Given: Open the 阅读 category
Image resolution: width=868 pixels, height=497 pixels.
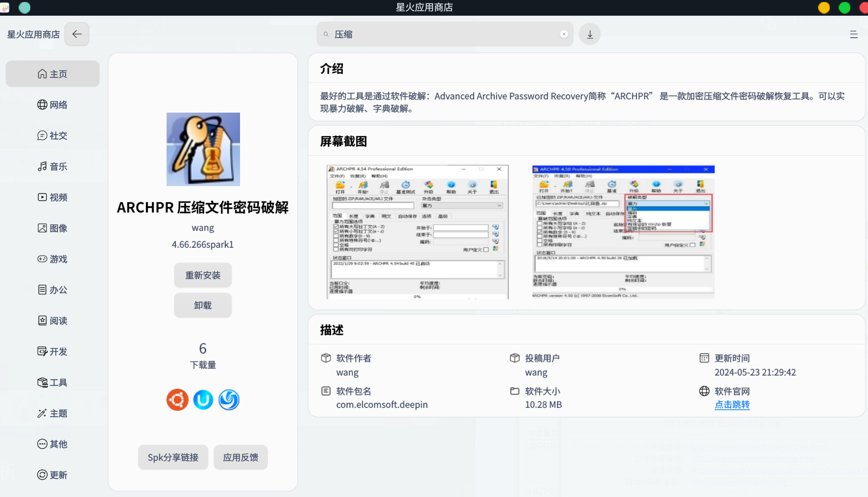Looking at the screenshot, I should [x=52, y=321].
